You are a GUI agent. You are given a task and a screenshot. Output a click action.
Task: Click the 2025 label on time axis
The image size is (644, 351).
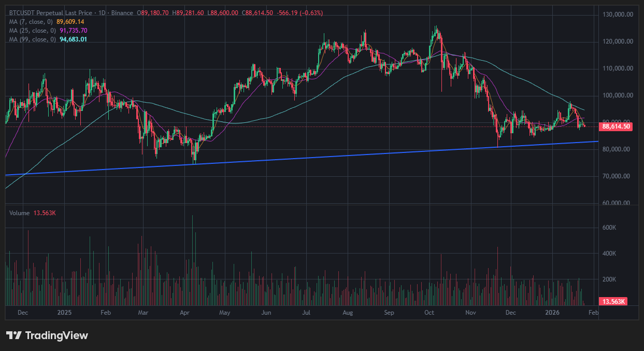[64, 313]
